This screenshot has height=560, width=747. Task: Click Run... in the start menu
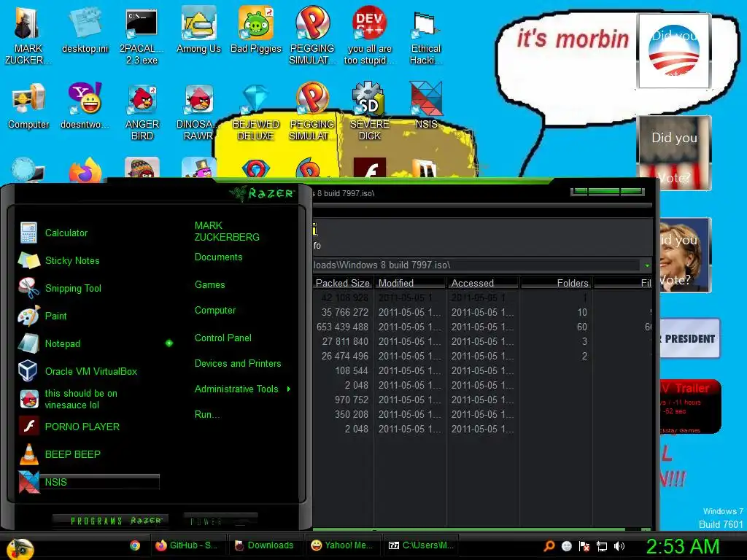point(206,414)
